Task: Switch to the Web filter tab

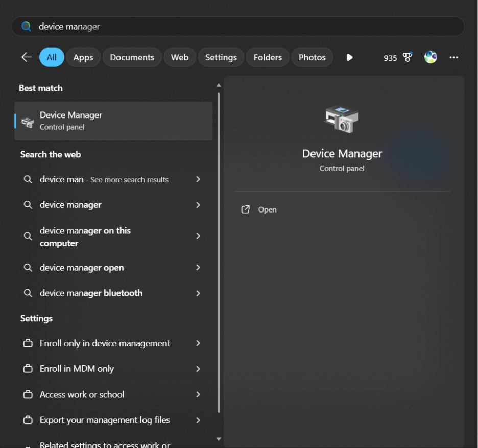Action: pos(180,57)
